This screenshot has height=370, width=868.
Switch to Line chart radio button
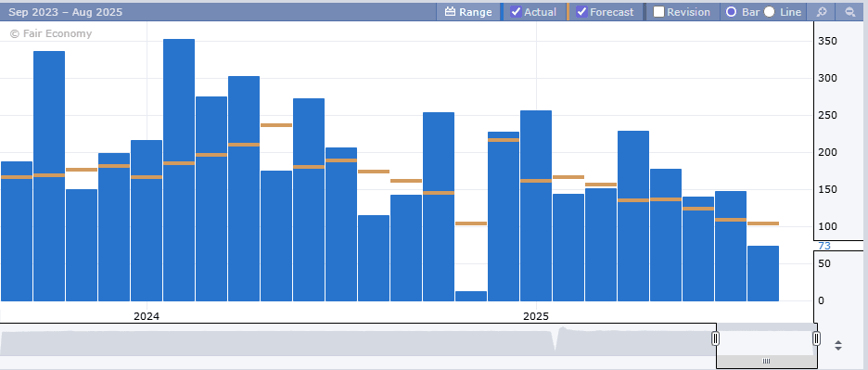pos(769,12)
